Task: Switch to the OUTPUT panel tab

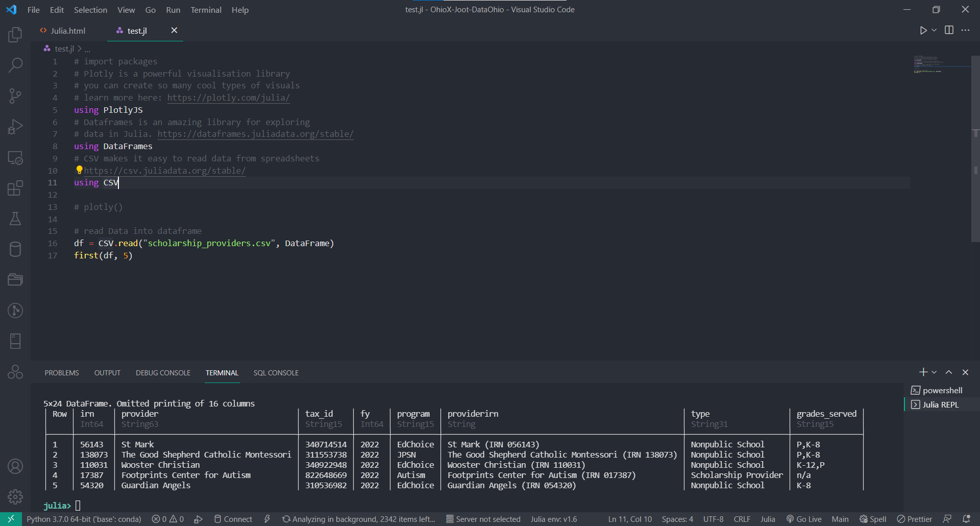Action: 107,373
